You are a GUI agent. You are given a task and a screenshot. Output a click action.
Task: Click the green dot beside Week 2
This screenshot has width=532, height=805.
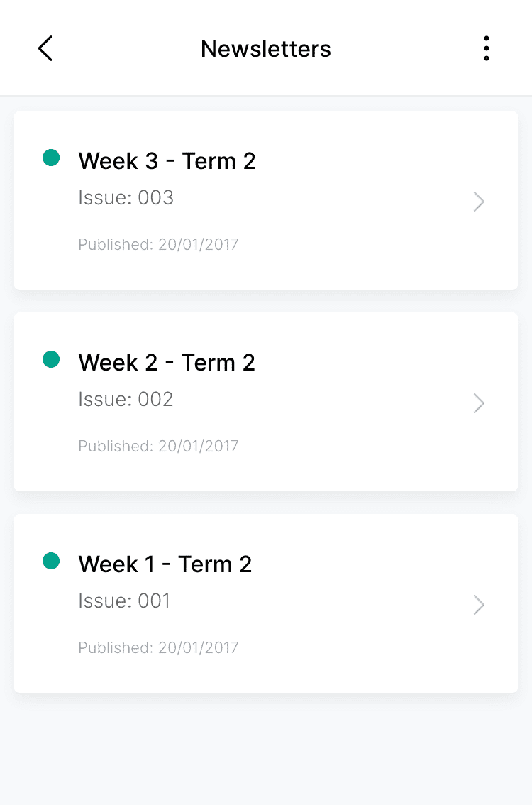click(x=51, y=359)
